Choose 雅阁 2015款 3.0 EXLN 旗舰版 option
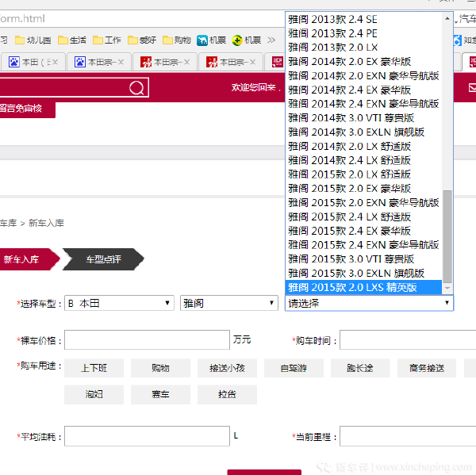Image resolution: width=476 pixels, height=475 pixels. pyautogui.click(x=363, y=273)
